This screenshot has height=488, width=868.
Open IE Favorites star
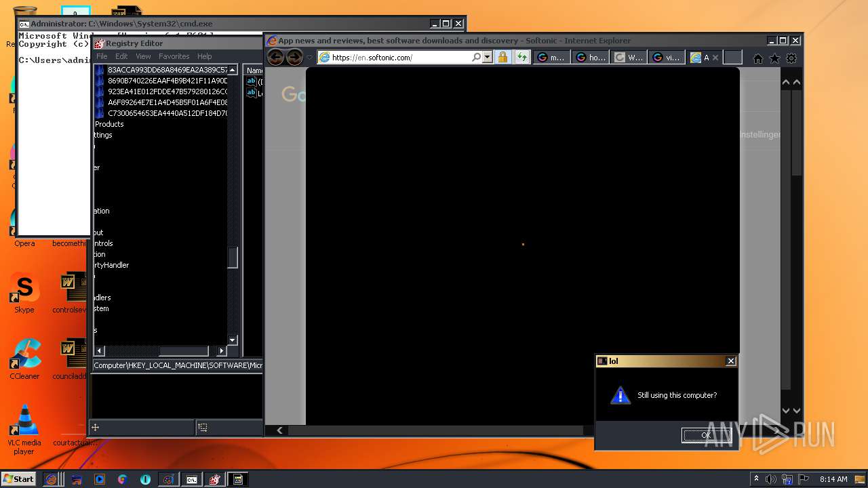(774, 58)
